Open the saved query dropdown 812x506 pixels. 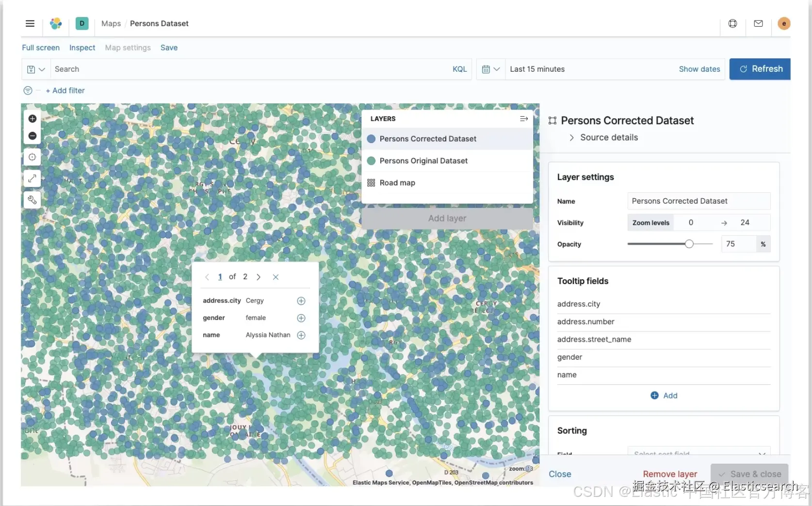[36, 69]
